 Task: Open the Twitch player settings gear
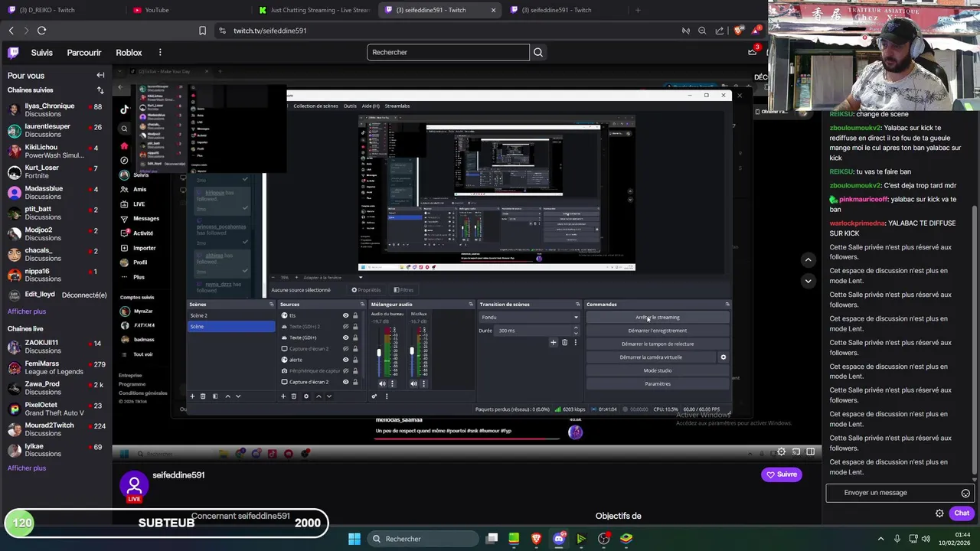(x=782, y=452)
